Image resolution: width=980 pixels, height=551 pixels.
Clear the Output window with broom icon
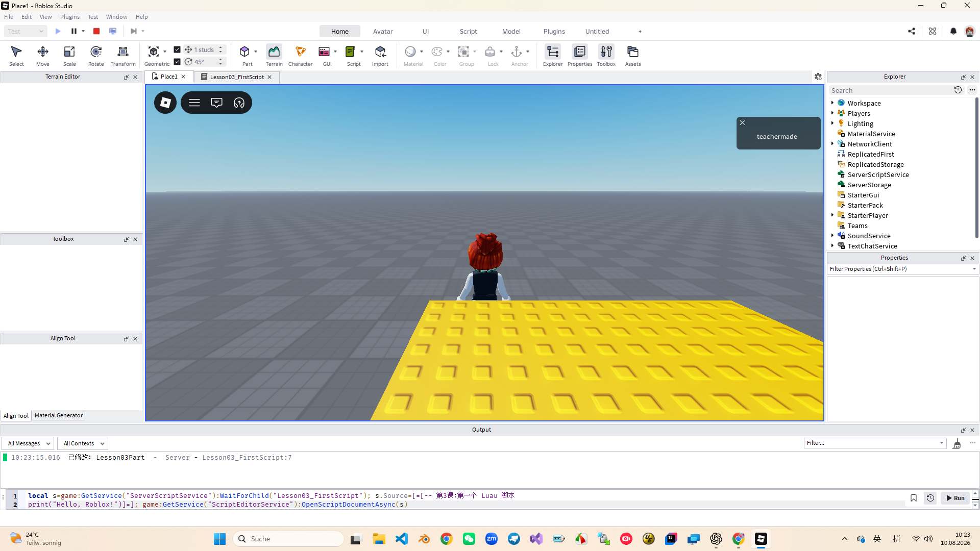pyautogui.click(x=957, y=443)
